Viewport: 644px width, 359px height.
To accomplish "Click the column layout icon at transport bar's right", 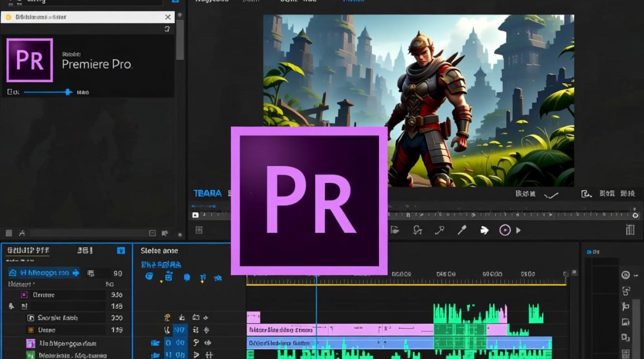I will (631, 230).
